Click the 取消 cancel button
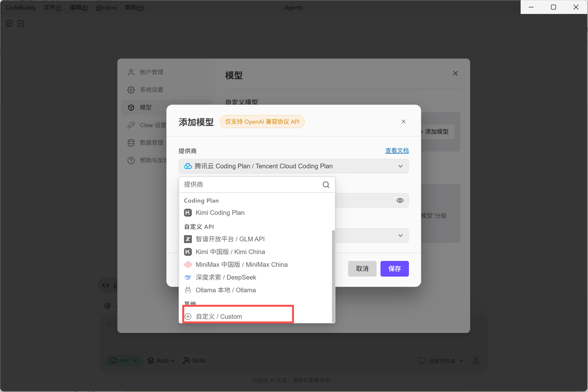Screen dimensions: 588x392 362,269
